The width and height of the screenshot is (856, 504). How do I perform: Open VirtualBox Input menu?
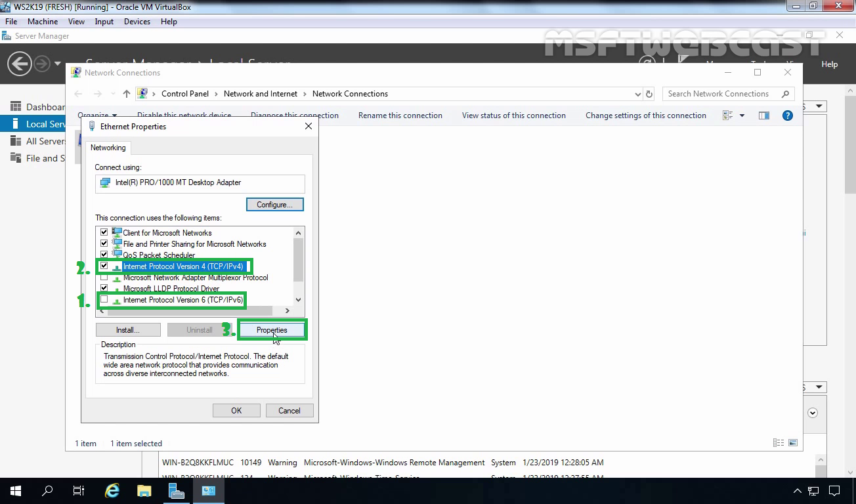point(104,22)
